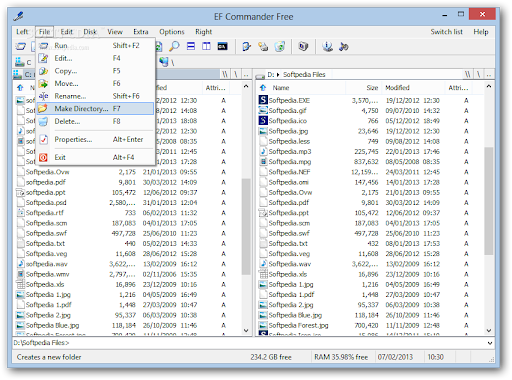Click right pane double-dot parent button

(489, 75)
